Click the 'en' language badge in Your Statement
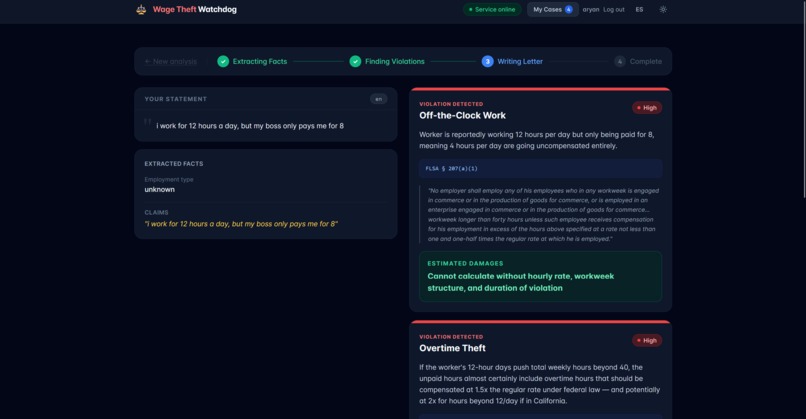Image resolution: width=806 pixels, height=419 pixels. coord(378,99)
